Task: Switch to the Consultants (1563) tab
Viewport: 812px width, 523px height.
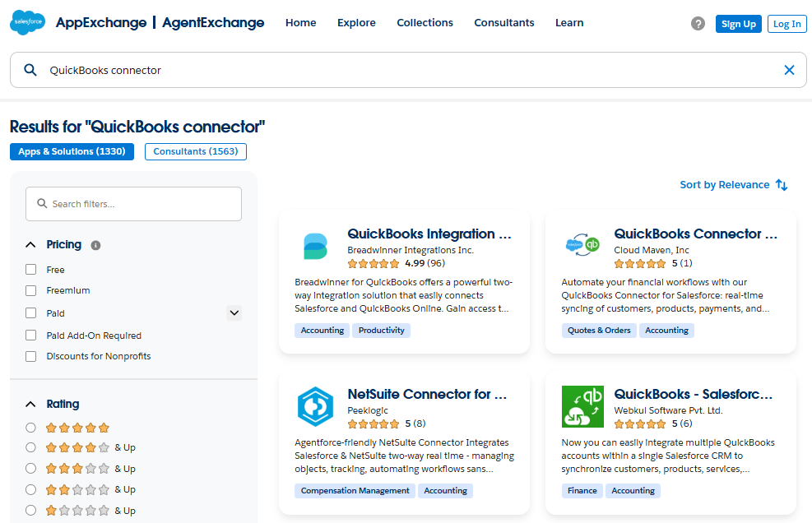Action: click(196, 151)
